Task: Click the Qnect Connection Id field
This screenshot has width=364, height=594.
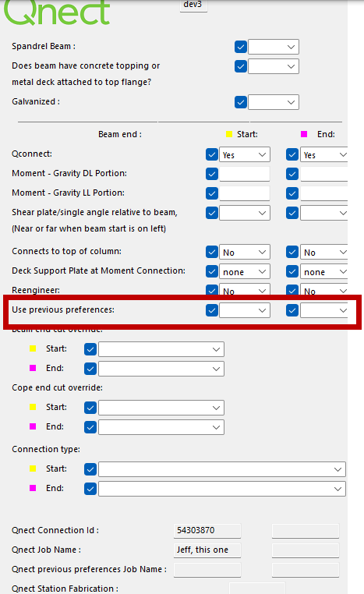Action: (x=207, y=530)
